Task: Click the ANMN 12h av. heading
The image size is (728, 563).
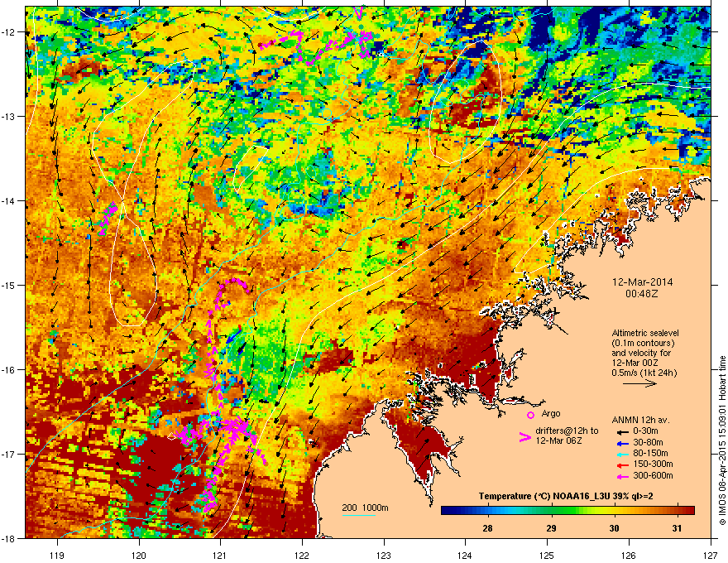Action: pos(641,420)
